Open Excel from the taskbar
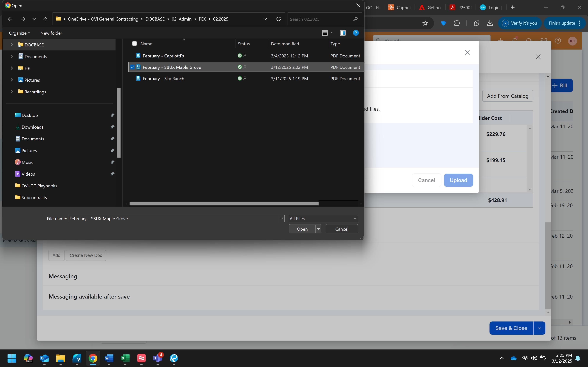Screen dimensions: 588x367 (125, 358)
